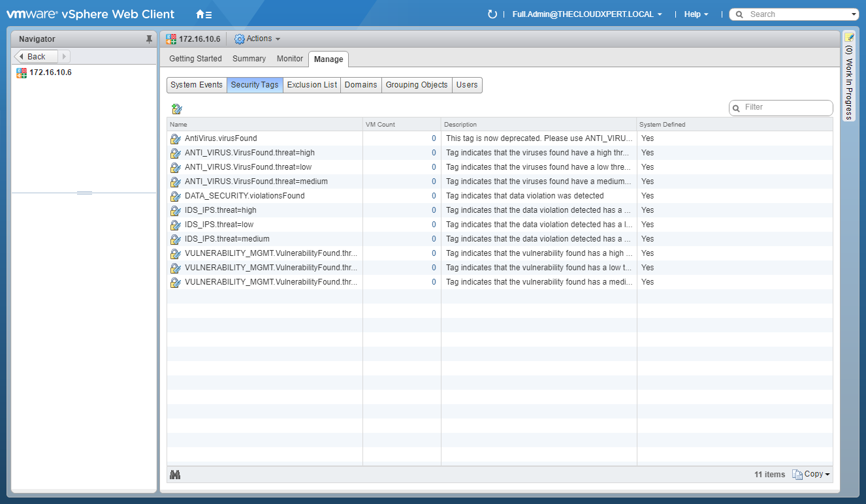This screenshot has width=866, height=504.
Task: Select the Exclusion List button
Action: (312, 85)
